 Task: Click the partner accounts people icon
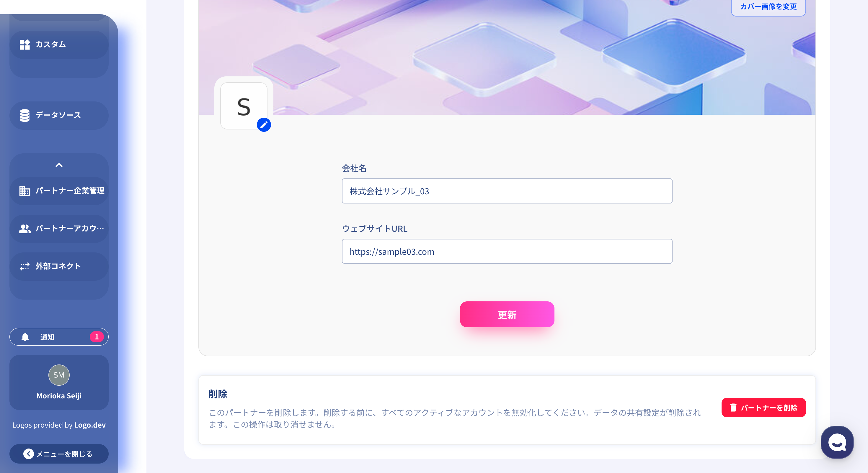point(25,229)
